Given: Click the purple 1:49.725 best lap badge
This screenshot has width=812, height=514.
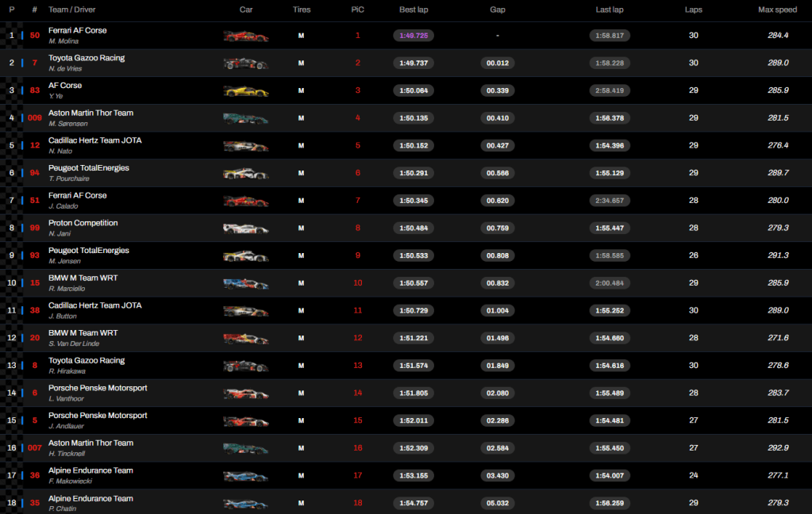Looking at the screenshot, I should coord(414,36).
